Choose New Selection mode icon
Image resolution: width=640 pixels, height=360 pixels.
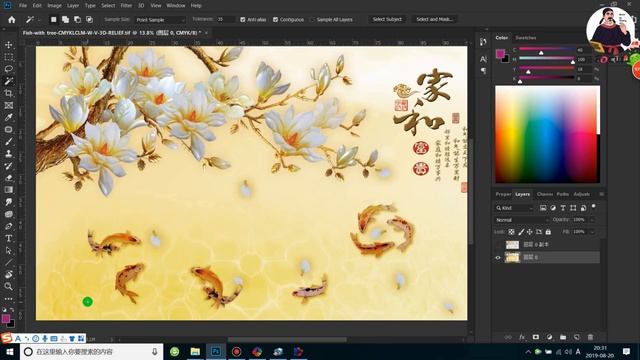[x=53, y=20]
